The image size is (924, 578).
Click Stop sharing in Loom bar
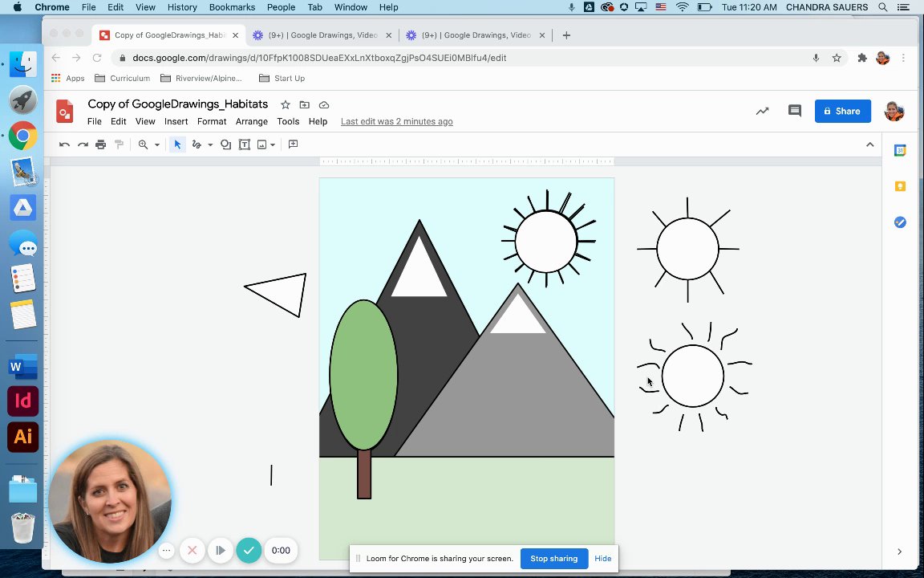pos(554,559)
